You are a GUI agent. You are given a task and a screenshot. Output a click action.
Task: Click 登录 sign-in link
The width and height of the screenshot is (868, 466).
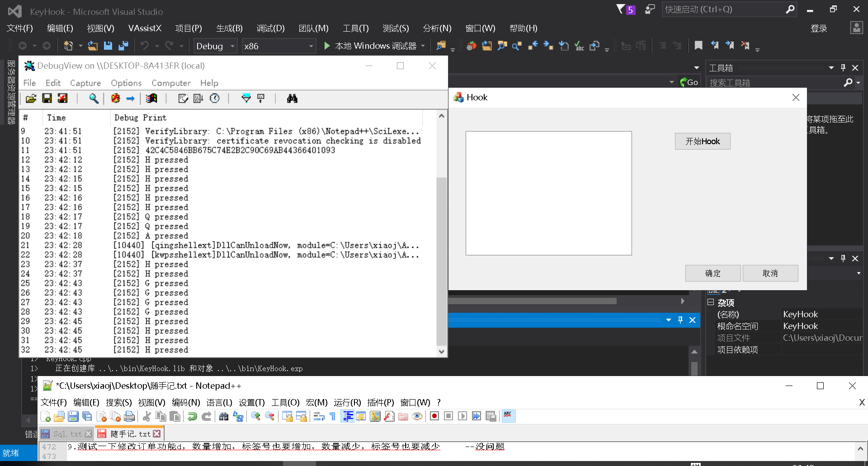point(819,28)
